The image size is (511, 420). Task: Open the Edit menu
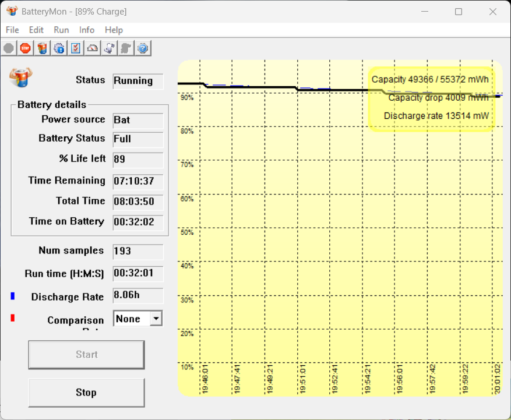[x=36, y=30]
